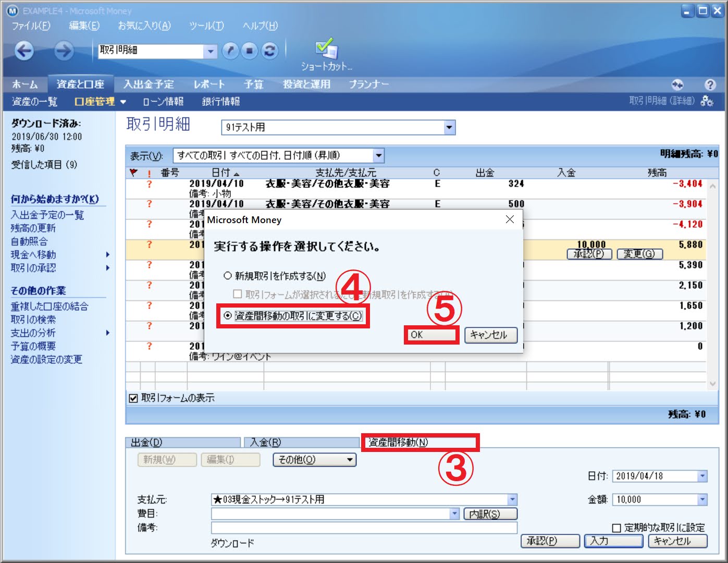Click 変更(G) button in highlighted row
The width and height of the screenshot is (728, 563).
[639, 254]
